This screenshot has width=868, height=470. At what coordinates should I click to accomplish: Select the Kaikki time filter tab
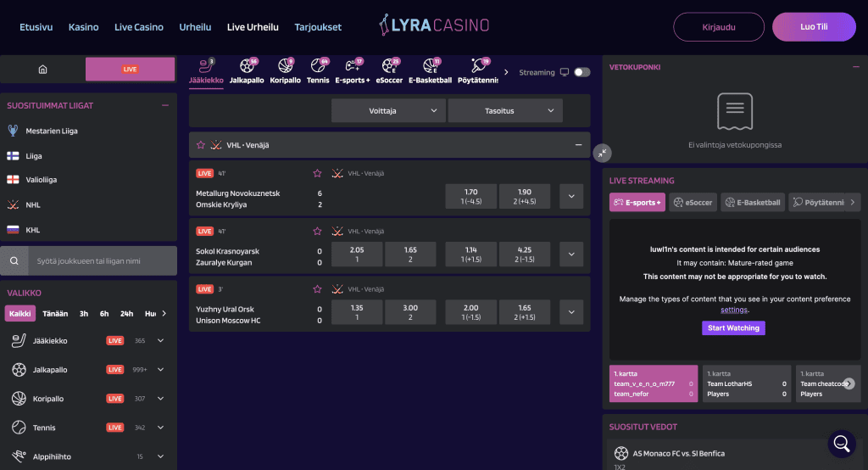[x=20, y=314]
